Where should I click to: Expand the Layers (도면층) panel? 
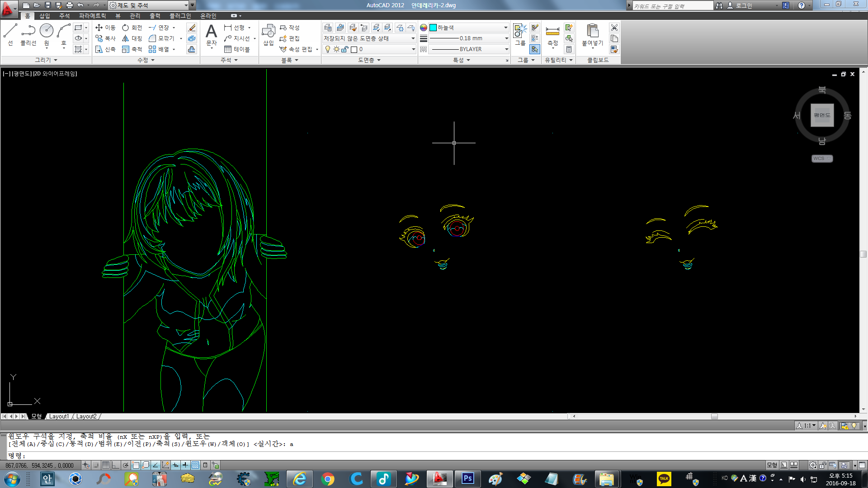point(369,60)
